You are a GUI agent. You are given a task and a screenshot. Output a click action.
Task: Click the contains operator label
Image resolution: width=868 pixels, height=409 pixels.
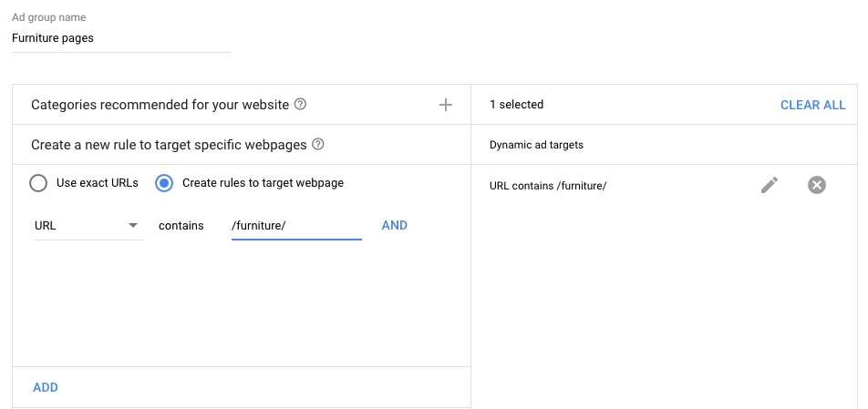point(181,226)
